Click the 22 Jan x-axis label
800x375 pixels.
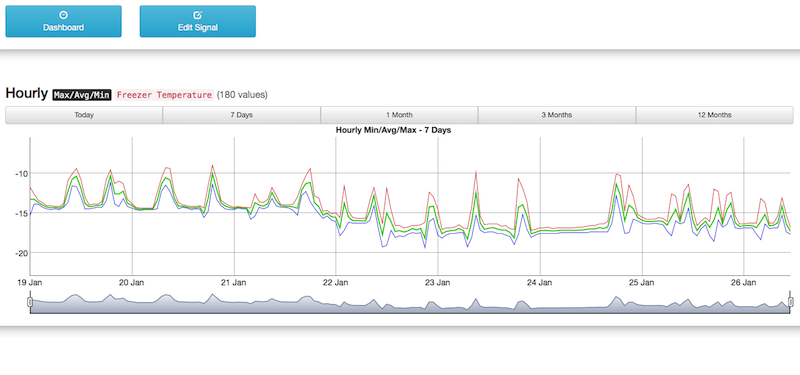(x=336, y=283)
